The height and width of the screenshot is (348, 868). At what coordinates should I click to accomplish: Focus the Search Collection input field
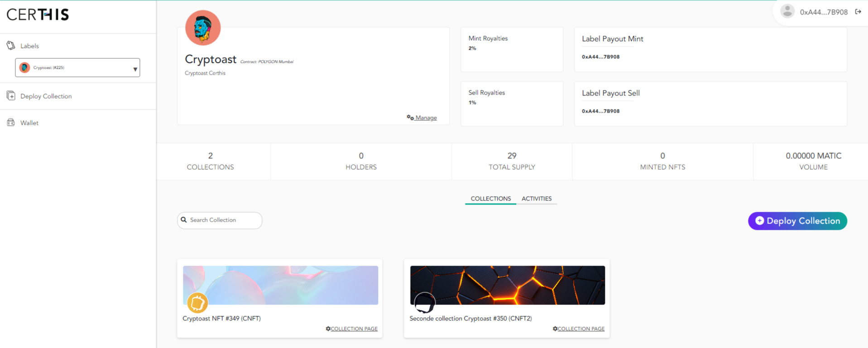[223, 220]
